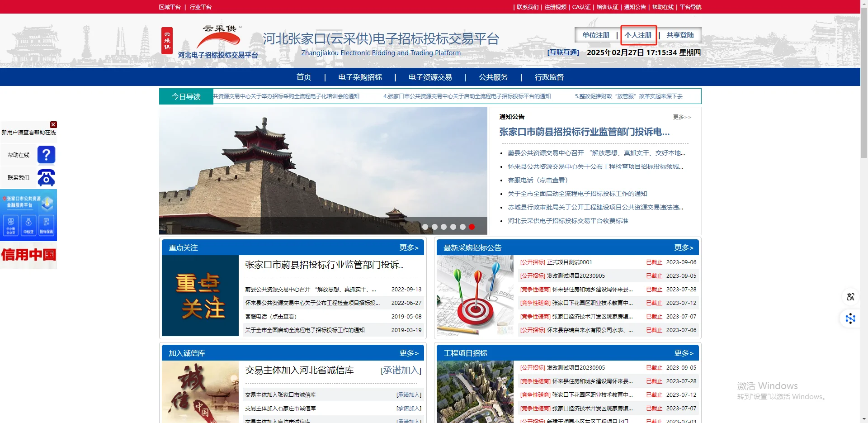Close the new user help popup
Image resolution: width=868 pixels, height=423 pixels.
tap(53, 125)
